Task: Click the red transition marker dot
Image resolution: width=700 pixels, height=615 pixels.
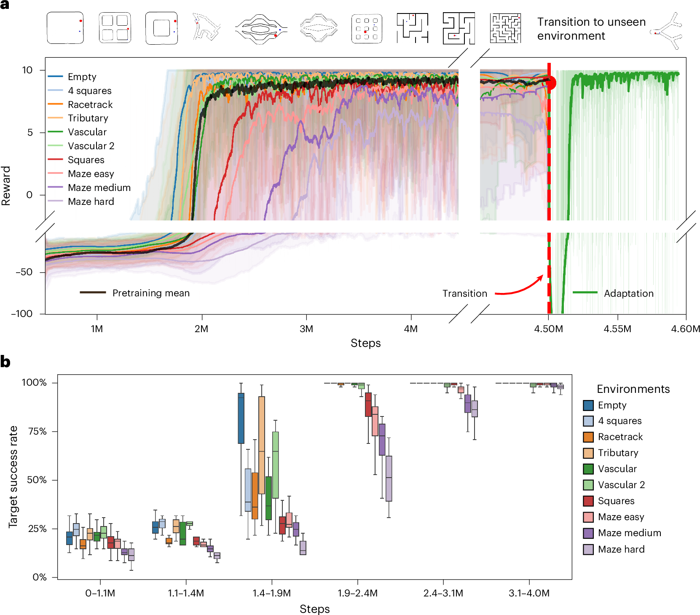Action: pyautogui.click(x=550, y=83)
